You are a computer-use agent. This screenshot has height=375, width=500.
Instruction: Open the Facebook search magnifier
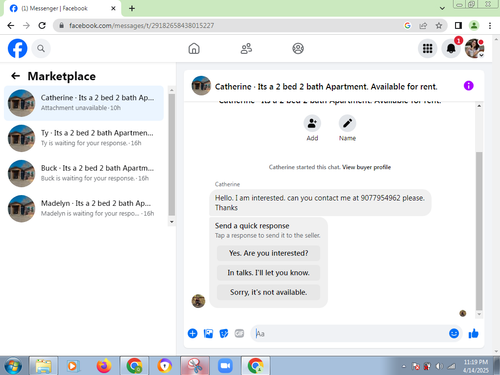(41, 49)
